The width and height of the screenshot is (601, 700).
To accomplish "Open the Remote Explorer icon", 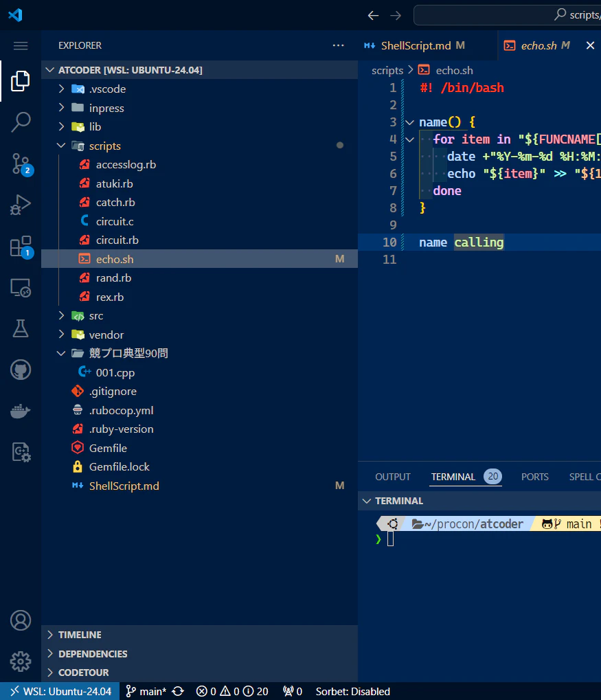I will tap(21, 288).
